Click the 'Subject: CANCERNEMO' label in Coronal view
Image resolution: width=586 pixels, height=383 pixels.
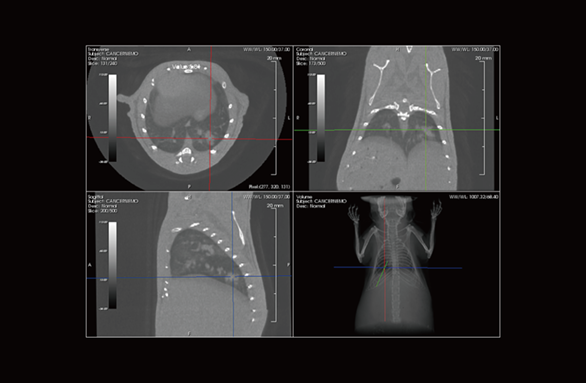pyautogui.click(x=321, y=54)
